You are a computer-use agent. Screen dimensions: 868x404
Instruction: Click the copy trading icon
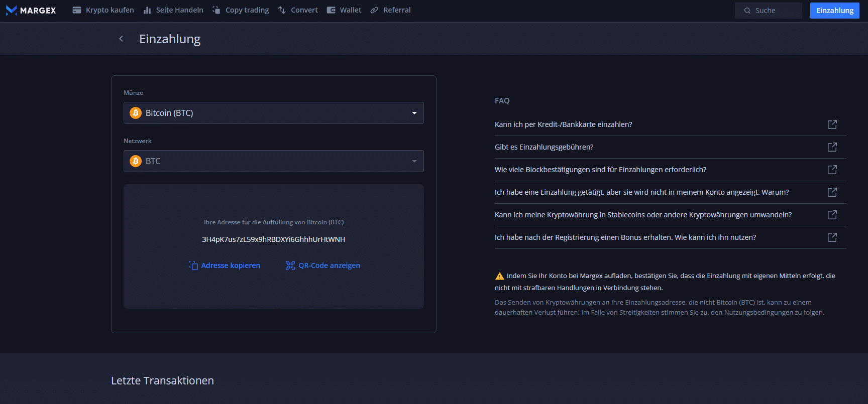[x=216, y=10]
